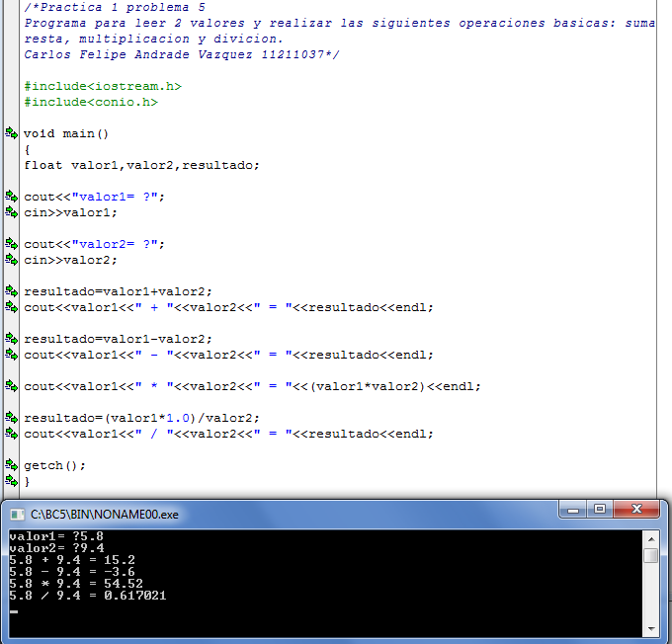Click console output line '5.8 * 9.4 = 54.52'

(76, 583)
